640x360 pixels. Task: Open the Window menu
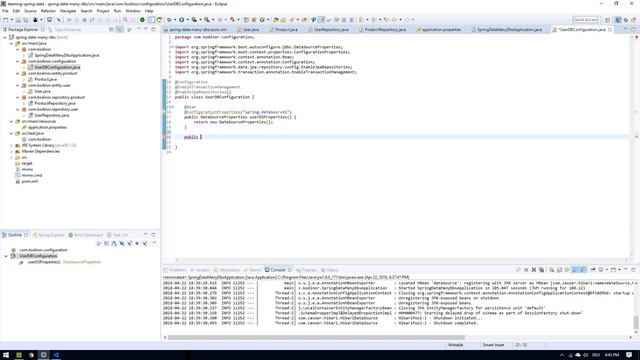[x=133, y=11]
